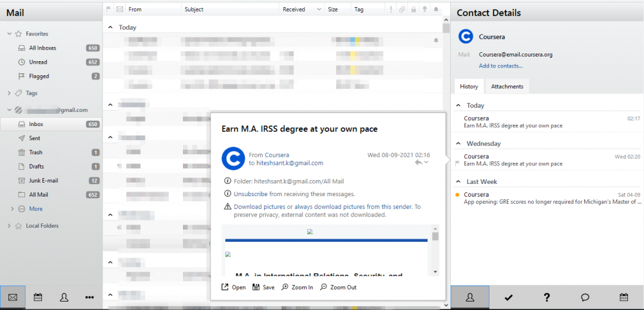
Task: Click Add to contacts link
Action: coord(500,66)
